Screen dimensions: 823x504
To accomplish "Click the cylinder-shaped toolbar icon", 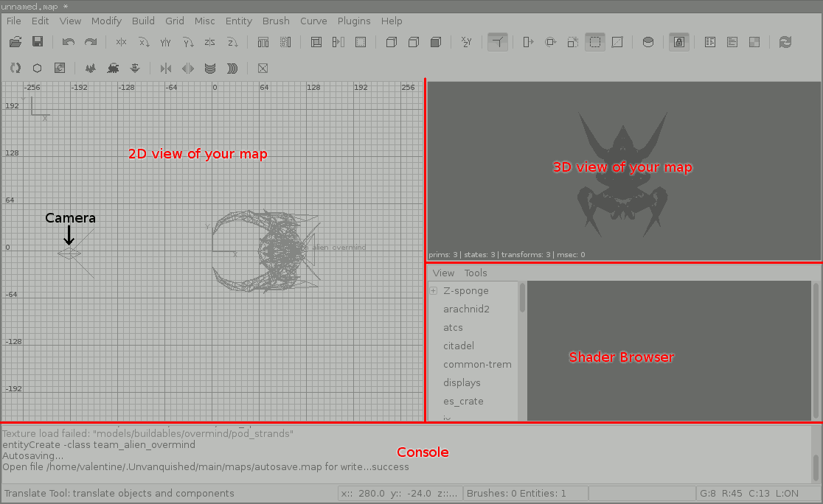I will coord(648,43).
